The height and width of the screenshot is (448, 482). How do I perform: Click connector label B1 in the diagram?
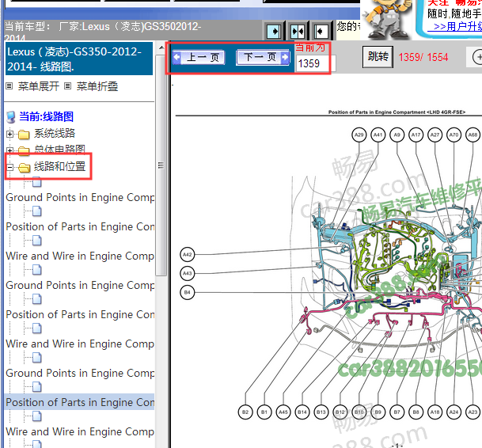pyautogui.click(x=264, y=412)
